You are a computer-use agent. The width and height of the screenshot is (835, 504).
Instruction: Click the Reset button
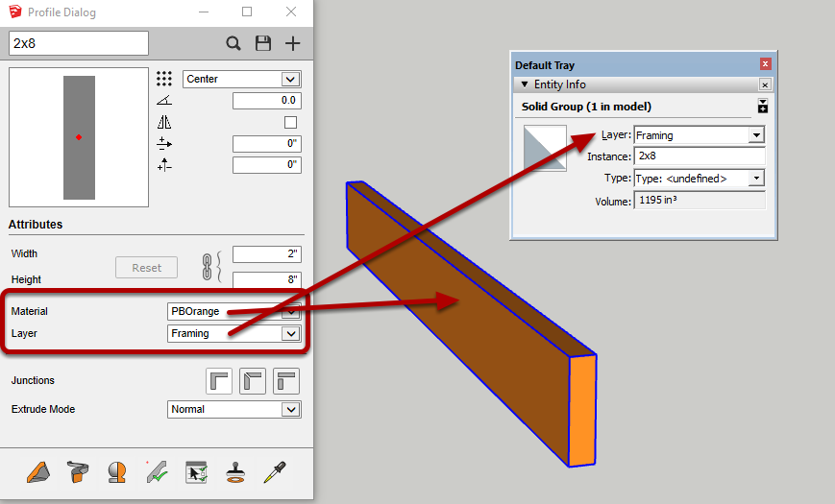[x=146, y=268]
